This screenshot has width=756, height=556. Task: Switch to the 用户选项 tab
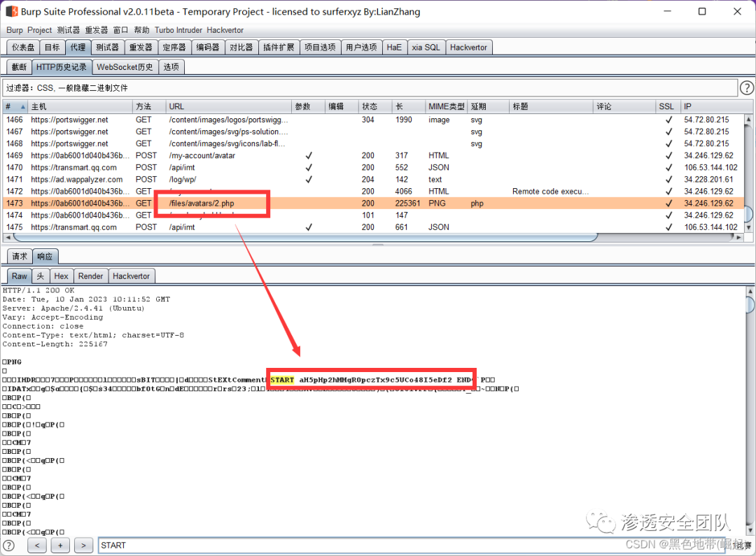pos(362,48)
